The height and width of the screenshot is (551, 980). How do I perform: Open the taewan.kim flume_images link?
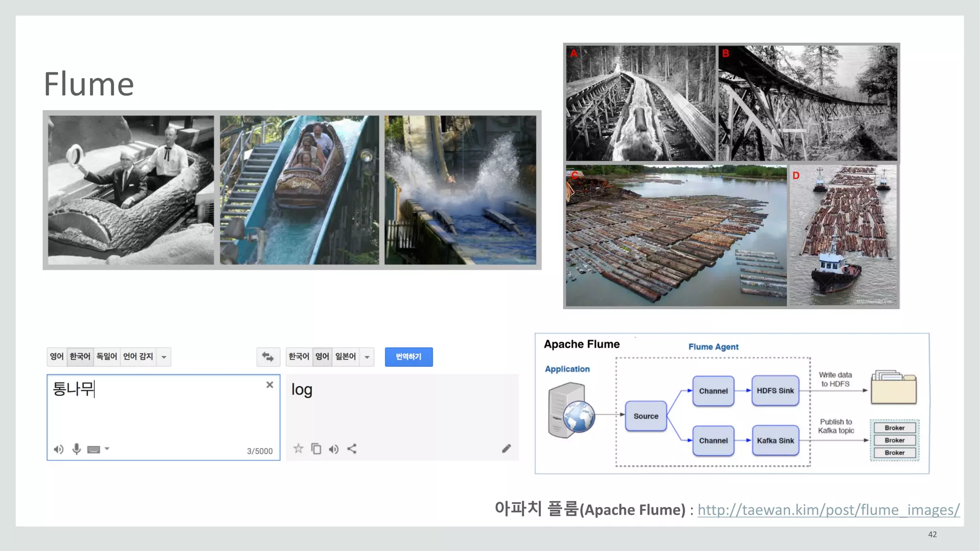pos(828,510)
